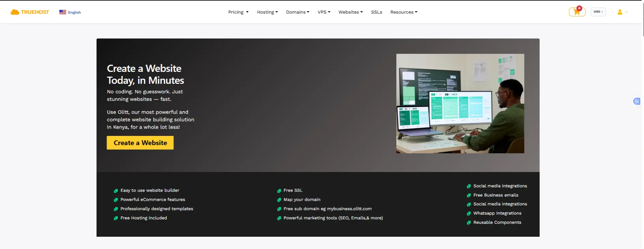Click bullet icon beside Easy to use website builder
Image resolution: width=644 pixels, height=249 pixels.
coord(116,191)
